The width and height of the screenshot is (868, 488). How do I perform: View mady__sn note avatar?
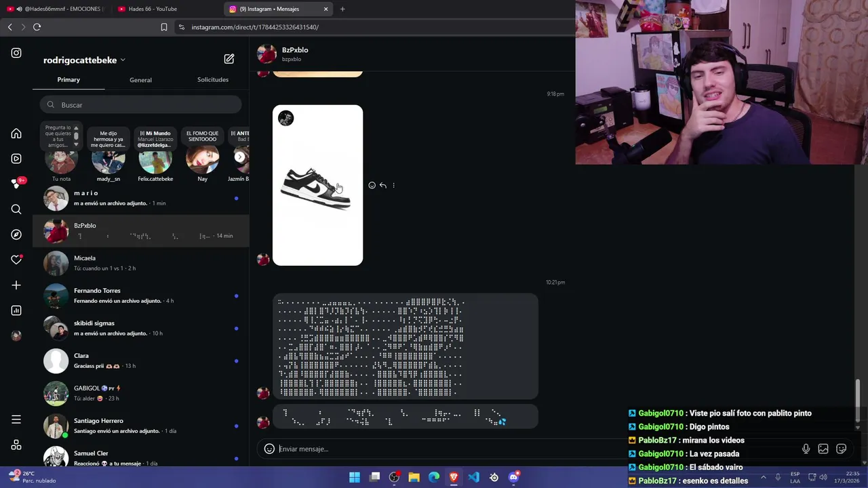click(x=108, y=159)
